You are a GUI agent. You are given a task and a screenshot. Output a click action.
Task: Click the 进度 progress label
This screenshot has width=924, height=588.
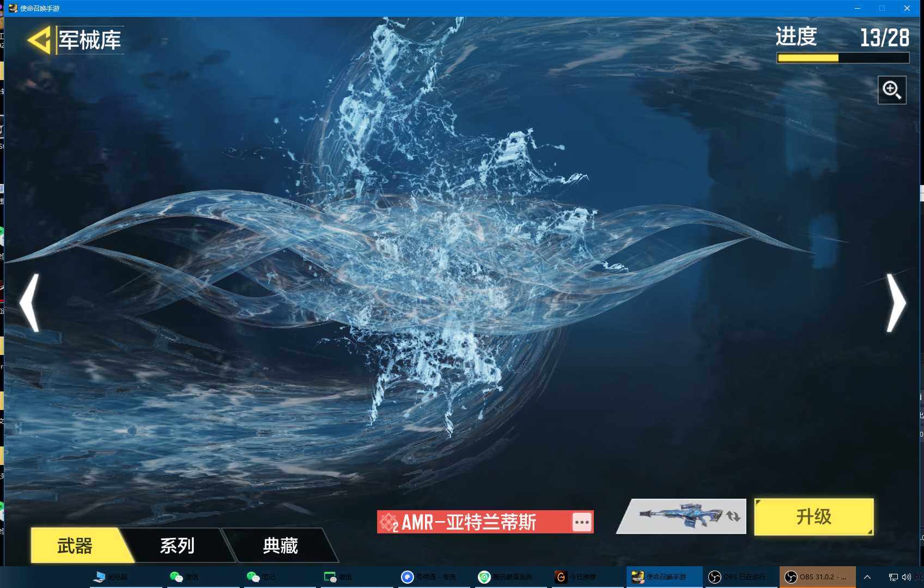(796, 36)
